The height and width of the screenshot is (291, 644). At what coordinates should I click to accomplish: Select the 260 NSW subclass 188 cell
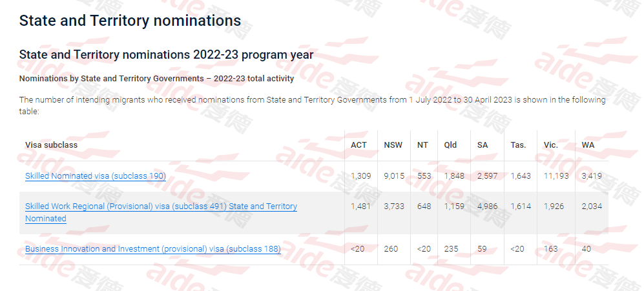point(391,248)
